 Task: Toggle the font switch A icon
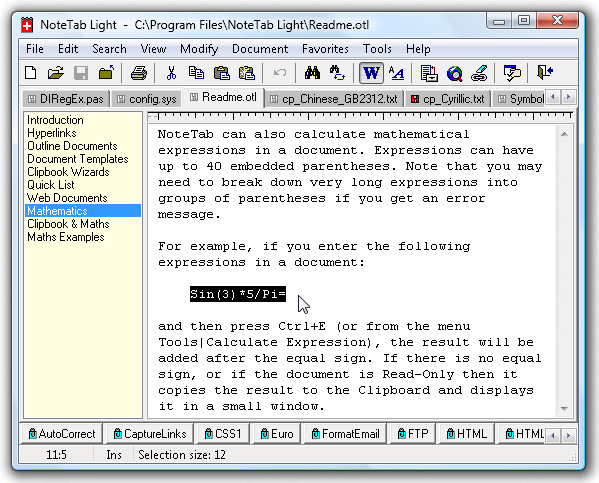[397, 72]
